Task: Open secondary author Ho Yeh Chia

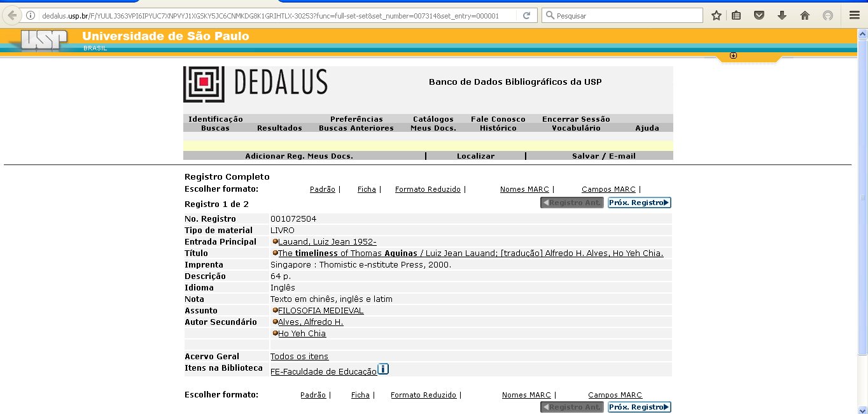Action: coord(302,334)
